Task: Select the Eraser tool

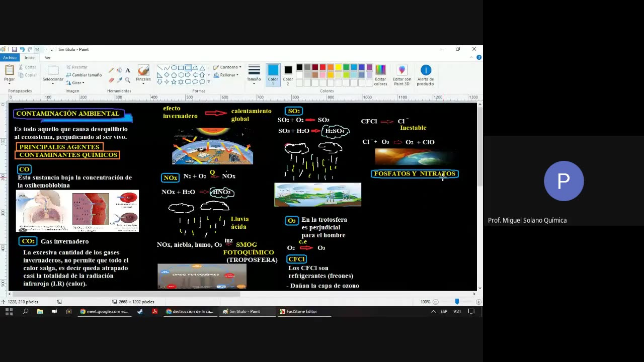Action: [x=111, y=80]
